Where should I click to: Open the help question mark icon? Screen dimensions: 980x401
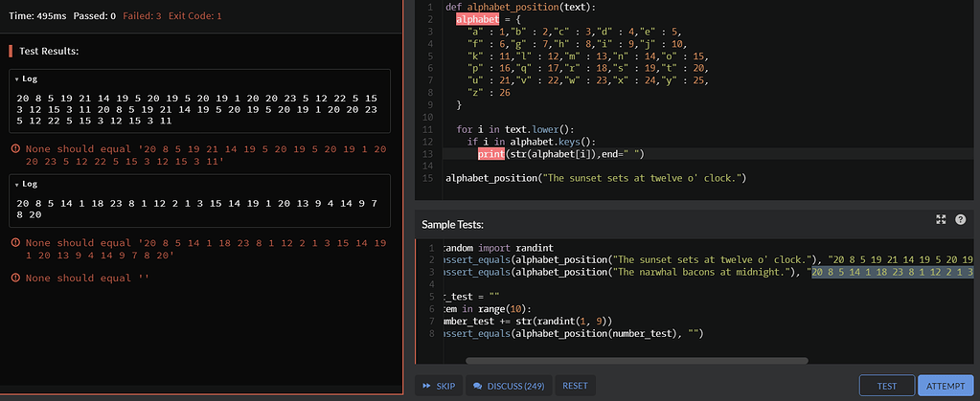[x=961, y=219]
